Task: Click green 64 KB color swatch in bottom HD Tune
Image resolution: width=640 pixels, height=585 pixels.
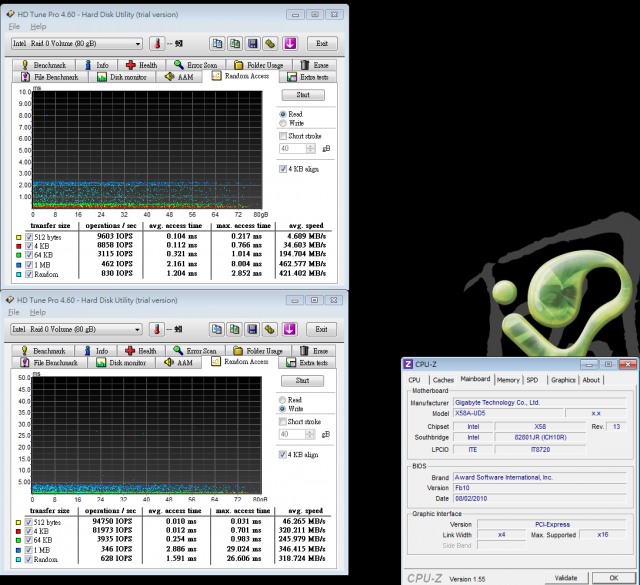Action: 18,541
